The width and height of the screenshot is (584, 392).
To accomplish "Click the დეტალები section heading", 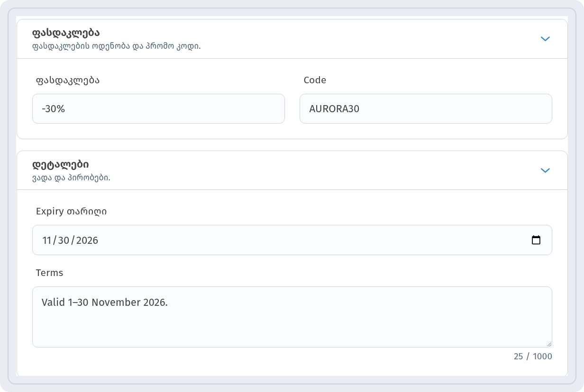I will click(61, 164).
